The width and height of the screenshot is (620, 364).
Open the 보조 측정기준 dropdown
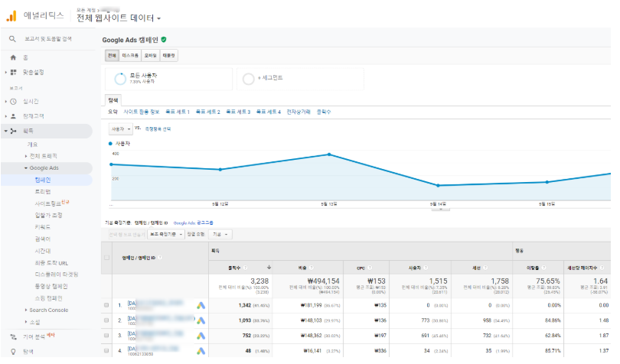pyautogui.click(x=165, y=235)
